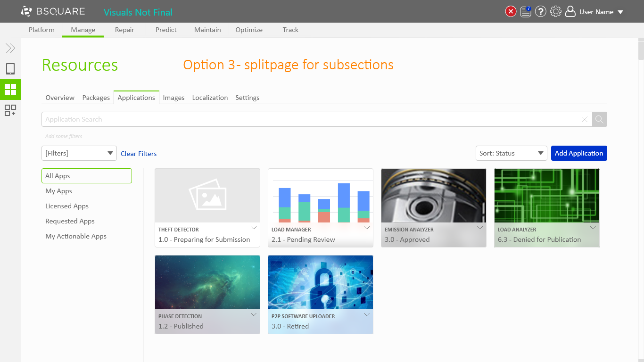Viewport: 644px width, 362px height.
Task: Select the tablet device sidebar icon
Action: (x=10, y=69)
